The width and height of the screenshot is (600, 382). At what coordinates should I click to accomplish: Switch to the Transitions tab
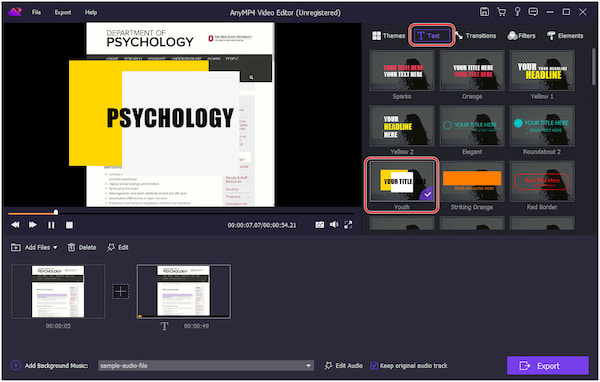coord(476,36)
